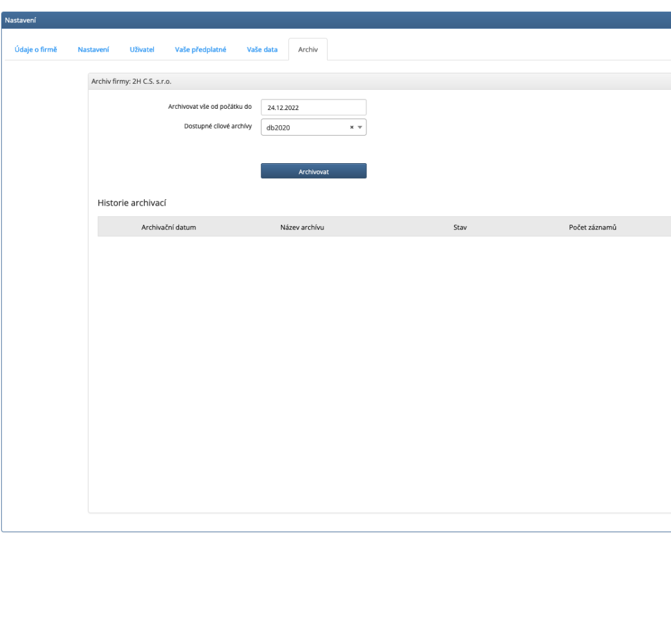
Task: Open the Vaše data tab
Action: click(262, 50)
